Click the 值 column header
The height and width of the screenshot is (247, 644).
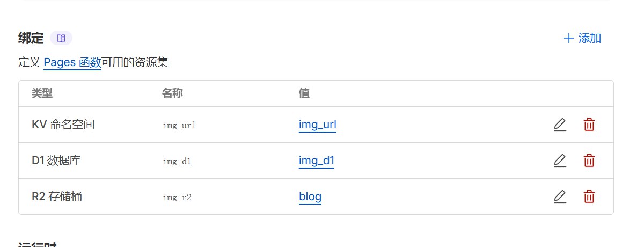[304, 93]
